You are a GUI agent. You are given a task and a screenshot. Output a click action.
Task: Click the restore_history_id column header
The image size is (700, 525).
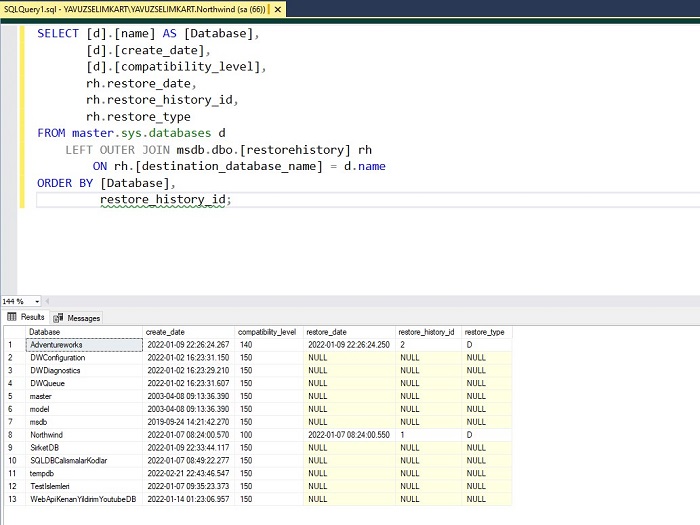(428, 332)
